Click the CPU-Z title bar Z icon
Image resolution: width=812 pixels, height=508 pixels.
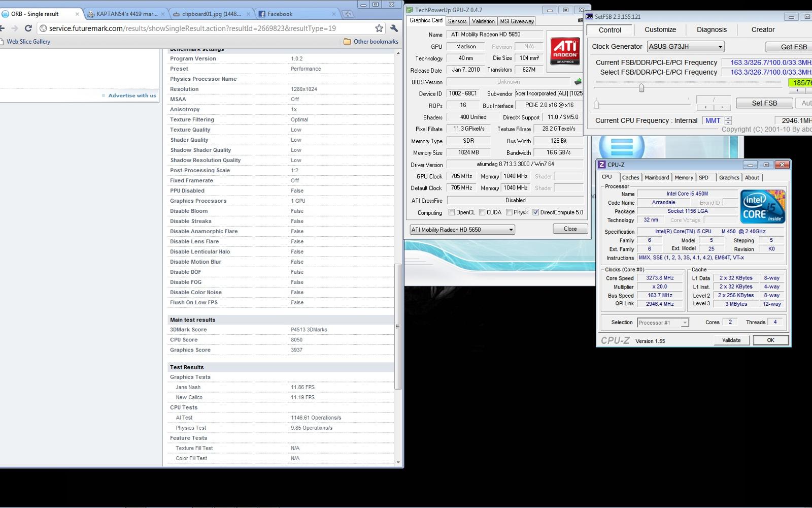pos(602,165)
